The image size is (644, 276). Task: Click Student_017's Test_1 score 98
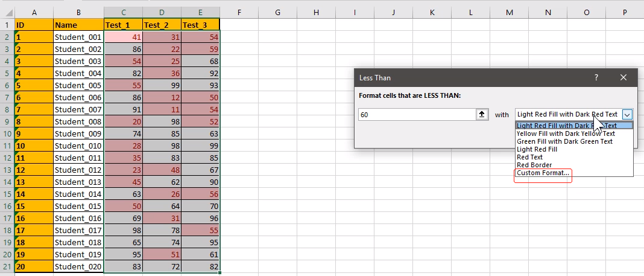coord(123,230)
